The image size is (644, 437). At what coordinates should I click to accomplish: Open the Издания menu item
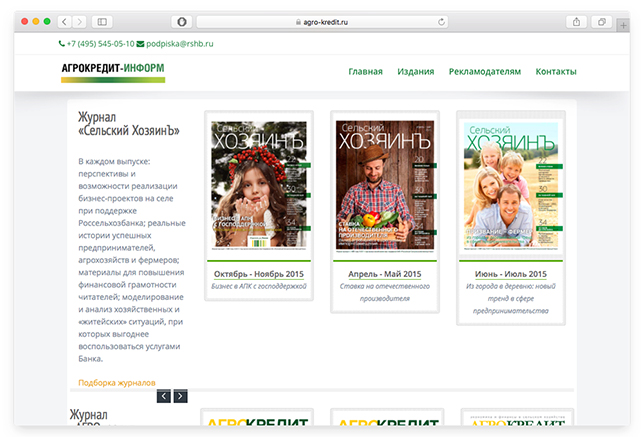pyautogui.click(x=415, y=71)
